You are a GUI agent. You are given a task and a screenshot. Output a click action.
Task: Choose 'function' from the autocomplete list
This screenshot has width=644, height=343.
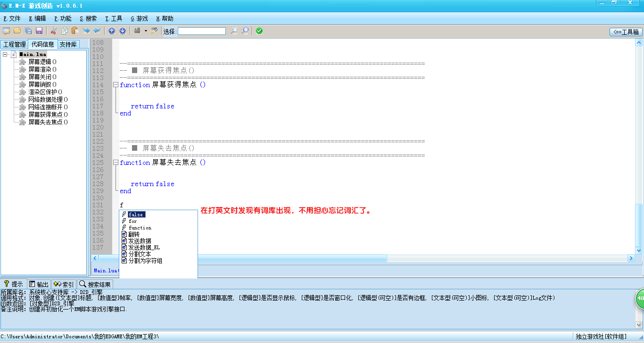coord(140,228)
